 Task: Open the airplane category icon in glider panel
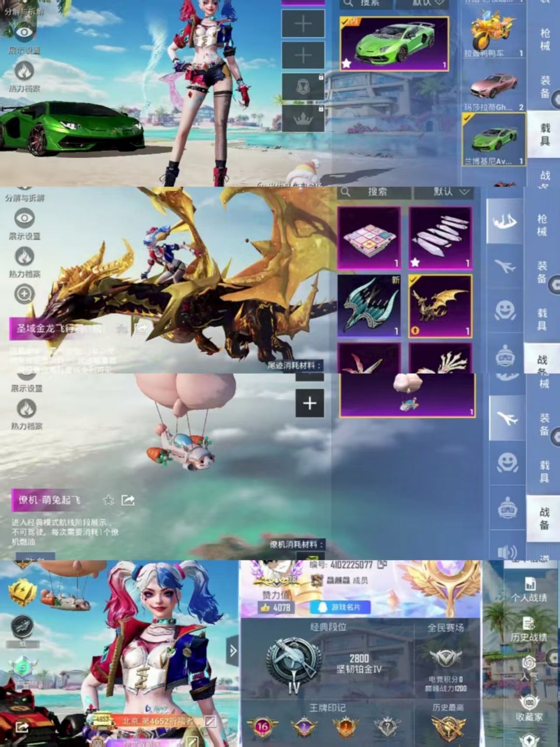pyautogui.click(x=505, y=266)
